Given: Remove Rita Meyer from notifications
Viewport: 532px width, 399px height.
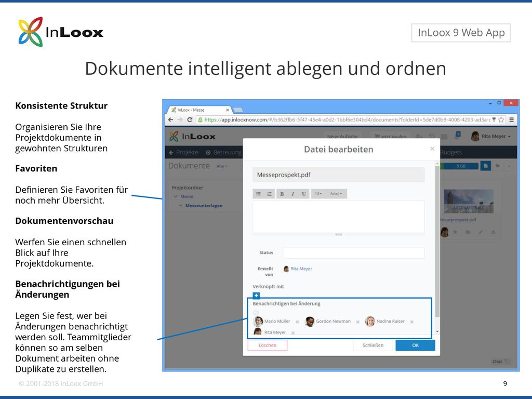Looking at the screenshot, I should (x=293, y=333).
